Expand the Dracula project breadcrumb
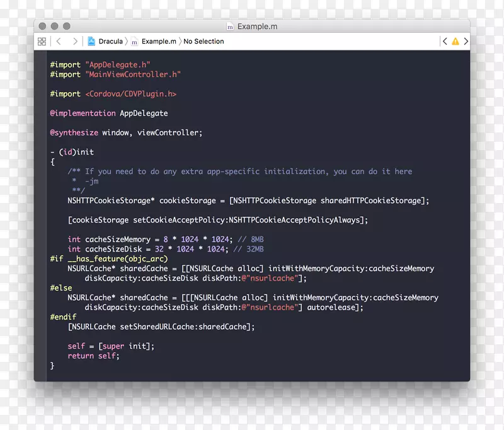The width and height of the screenshot is (504, 430). pos(110,42)
